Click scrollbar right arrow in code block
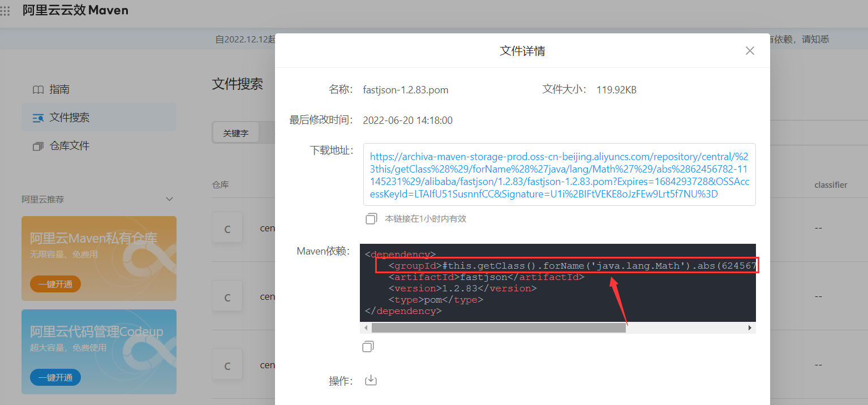 click(750, 328)
